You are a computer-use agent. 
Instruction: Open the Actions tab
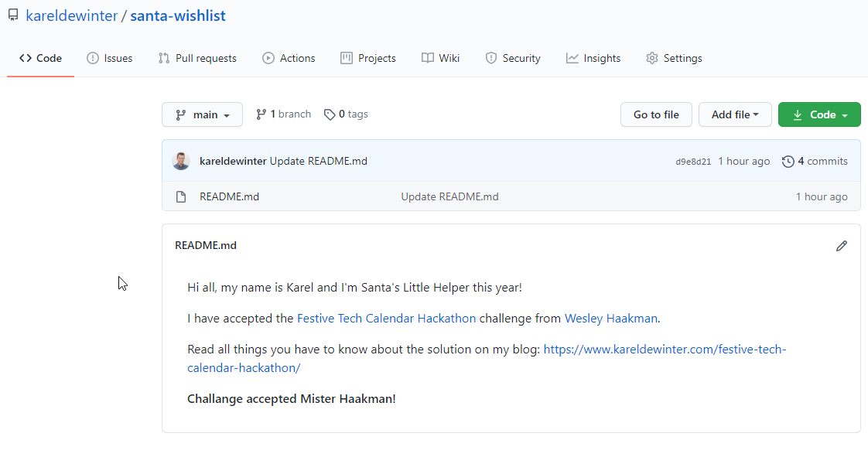tap(289, 58)
